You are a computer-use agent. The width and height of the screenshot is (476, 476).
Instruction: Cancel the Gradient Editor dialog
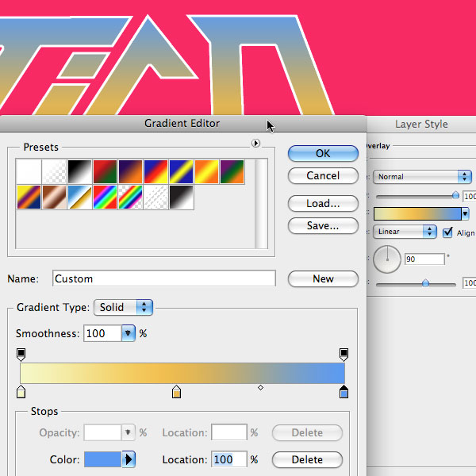323,176
